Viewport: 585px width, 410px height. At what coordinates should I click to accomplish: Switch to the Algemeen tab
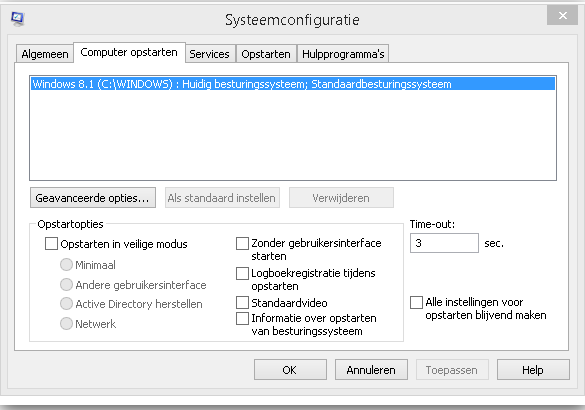pos(45,54)
